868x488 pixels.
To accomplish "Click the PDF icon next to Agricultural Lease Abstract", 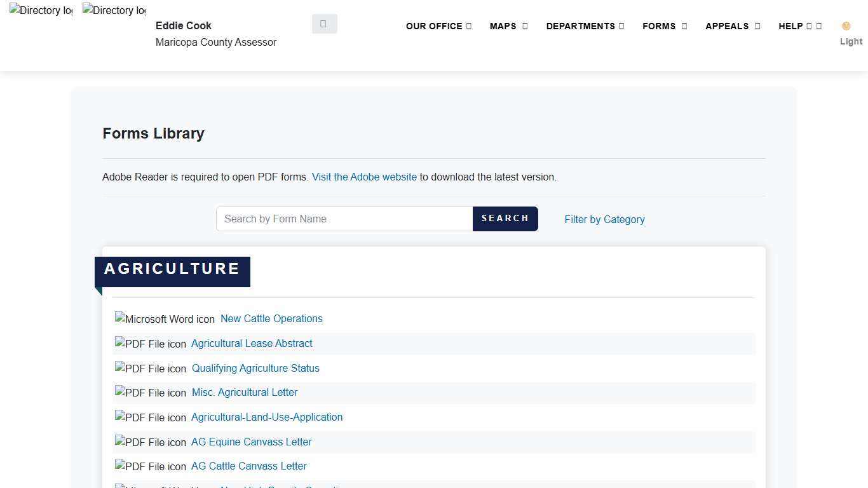I will point(151,344).
